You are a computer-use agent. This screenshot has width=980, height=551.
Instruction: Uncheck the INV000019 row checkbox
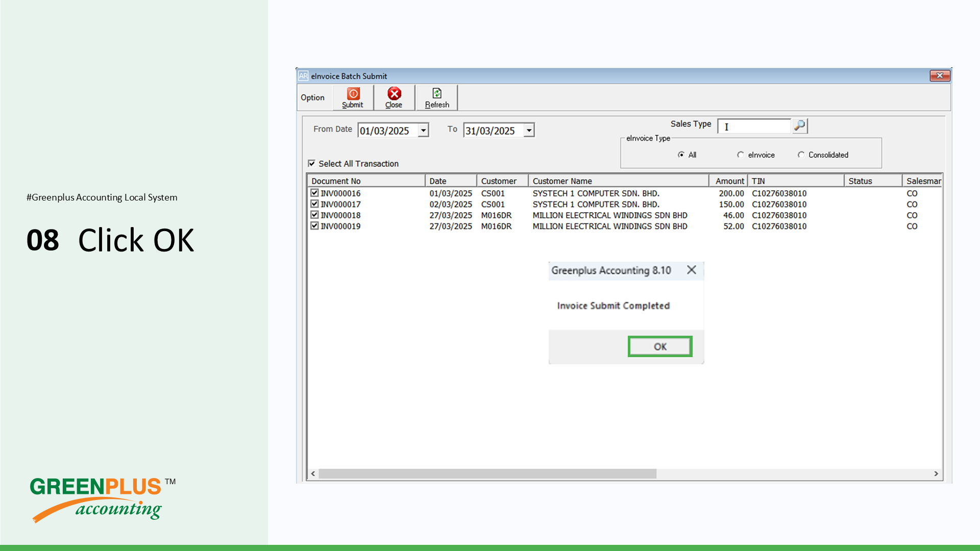tap(314, 226)
